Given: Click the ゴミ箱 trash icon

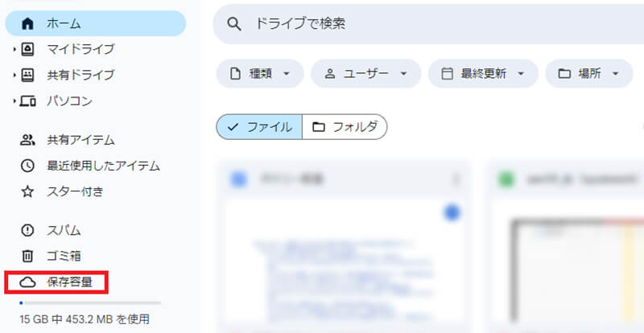Looking at the screenshot, I should click(x=27, y=257).
